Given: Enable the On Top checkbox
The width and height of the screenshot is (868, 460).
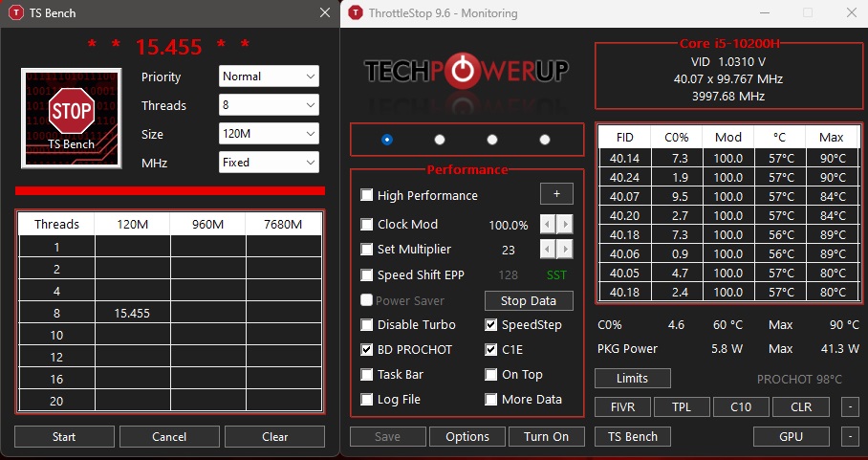Looking at the screenshot, I should pos(491,374).
